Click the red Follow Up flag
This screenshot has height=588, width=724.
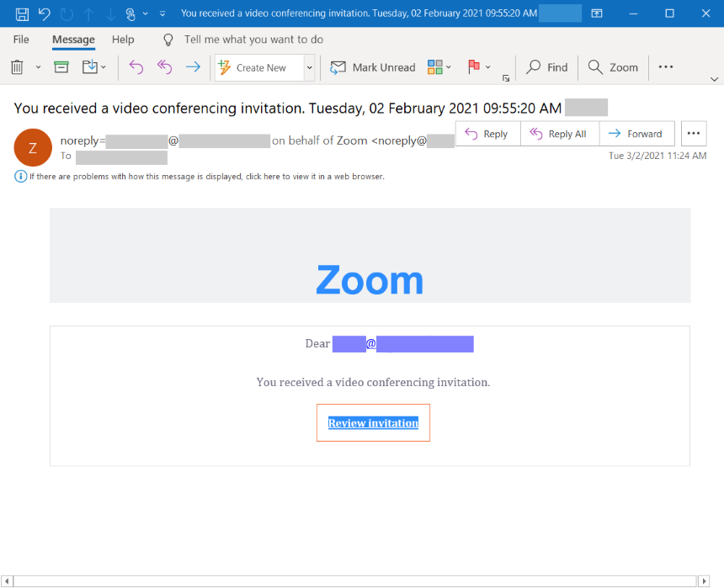tap(474, 67)
